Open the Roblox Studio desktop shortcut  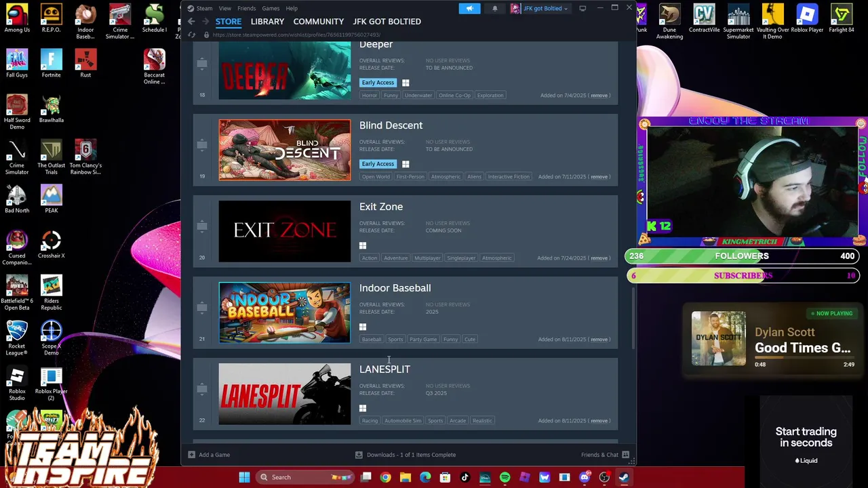coord(17,384)
